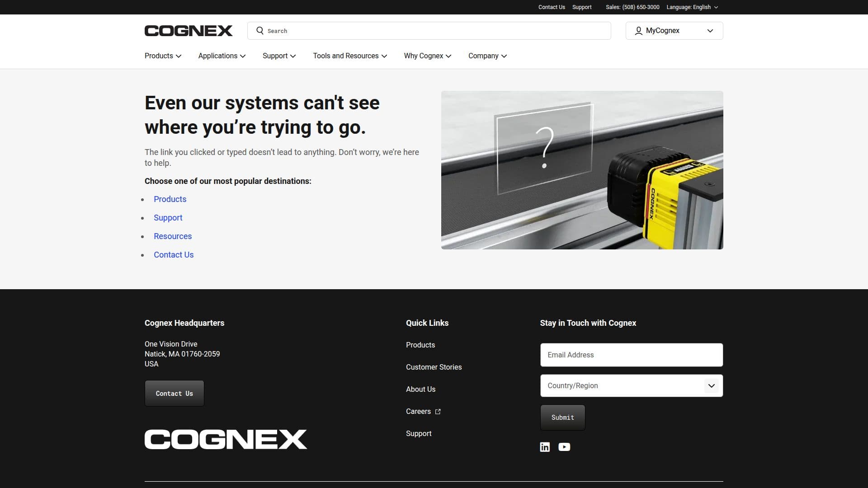Viewport: 868px width, 488px height.
Task: Click the Submit button in footer form
Action: [562, 418]
